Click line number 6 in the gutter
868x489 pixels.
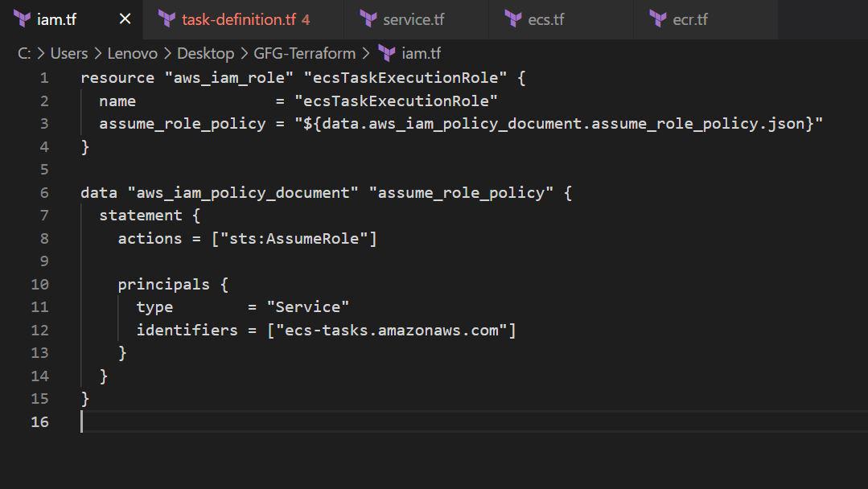pyautogui.click(x=43, y=193)
